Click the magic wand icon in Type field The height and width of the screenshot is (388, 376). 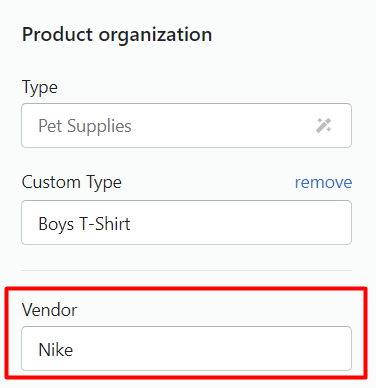click(x=323, y=125)
